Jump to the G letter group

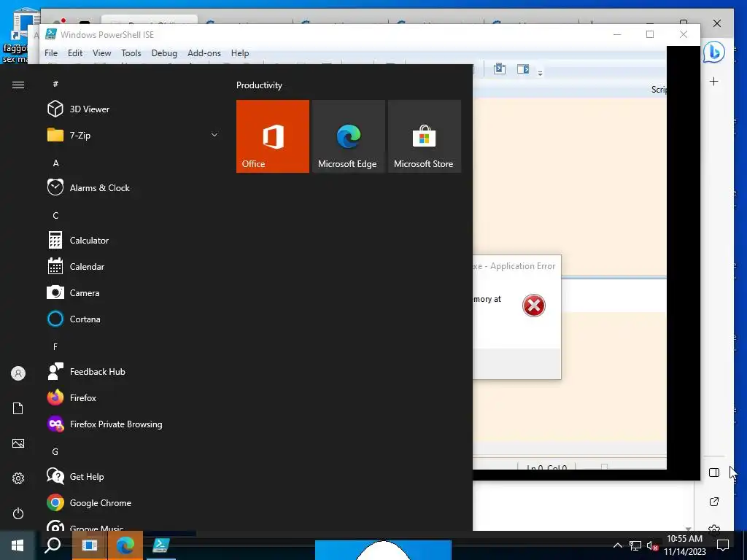pos(55,451)
